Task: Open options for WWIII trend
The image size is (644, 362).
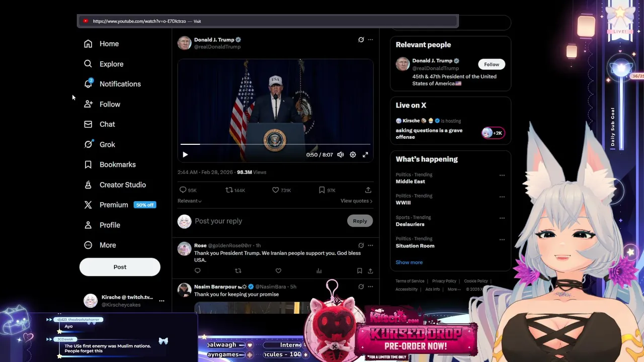Action: point(502,197)
